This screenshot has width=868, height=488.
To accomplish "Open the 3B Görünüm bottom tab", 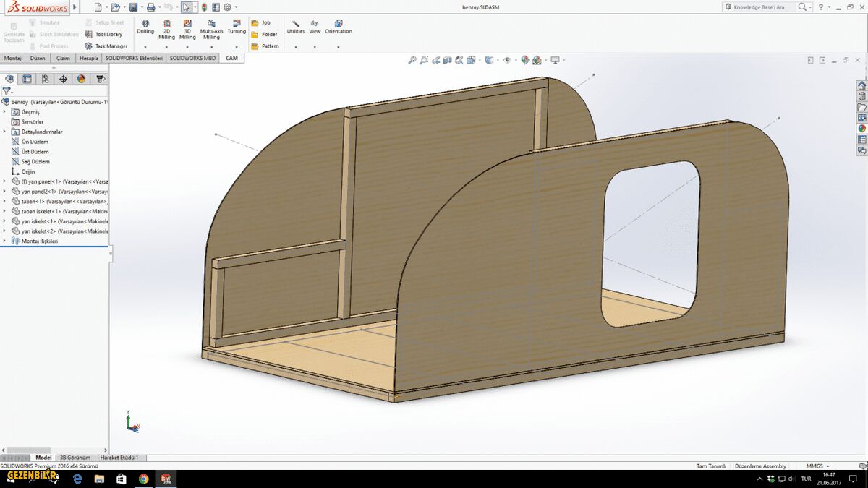I will click(75, 458).
